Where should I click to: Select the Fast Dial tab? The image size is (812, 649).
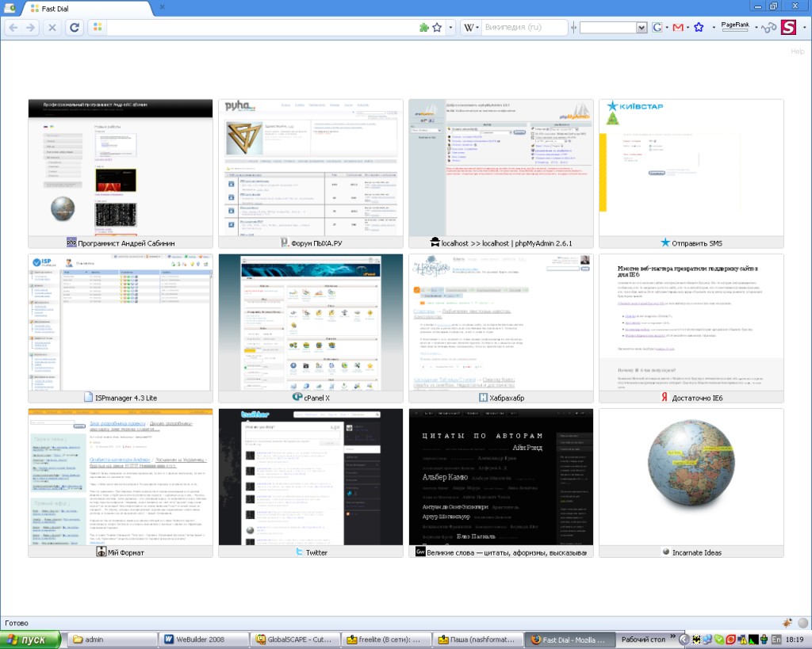point(87,7)
